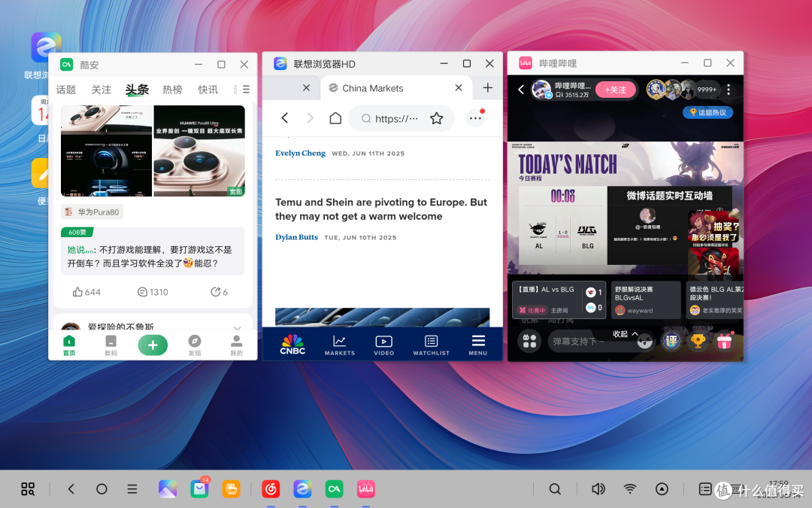Switch to the 关注 tab in 酷安
The height and width of the screenshot is (508, 812).
(101, 90)
